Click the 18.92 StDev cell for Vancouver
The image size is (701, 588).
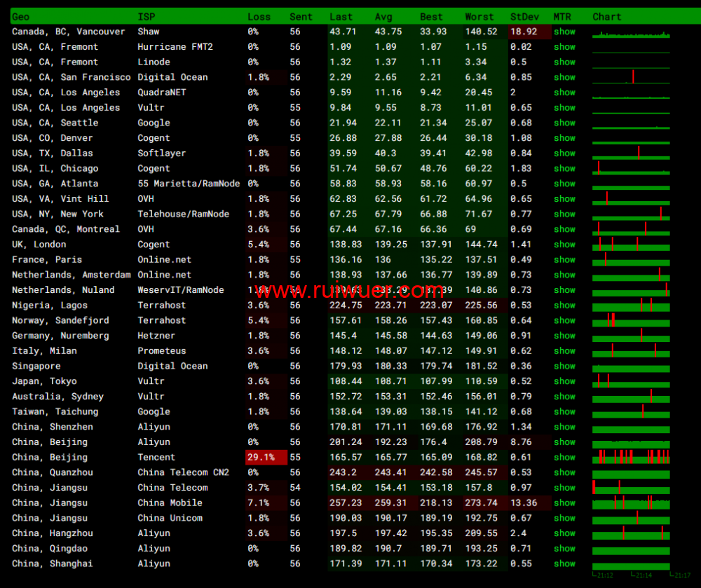pyautogui.click(x=524, y=32)
